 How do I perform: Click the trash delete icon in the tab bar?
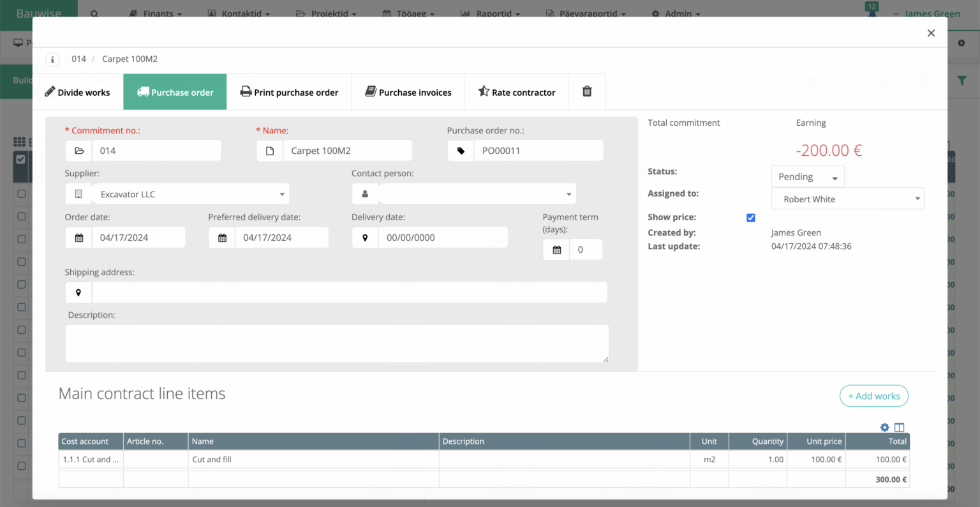[587, 92]
